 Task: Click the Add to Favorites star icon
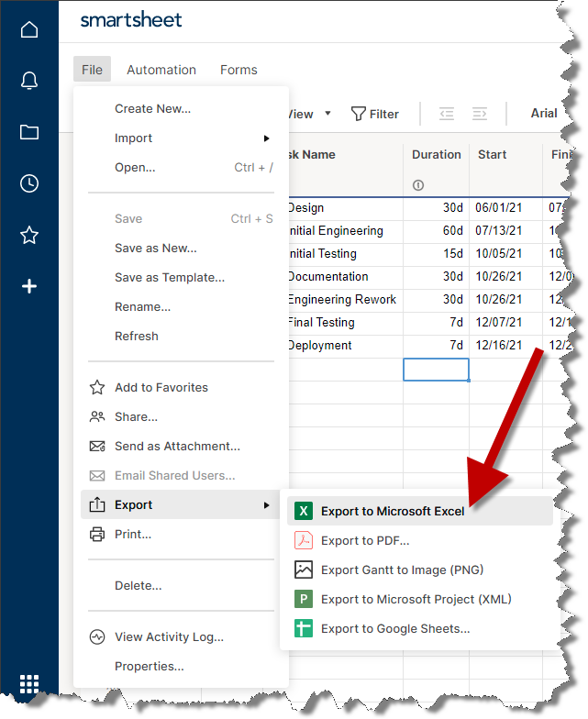click(x=97, y=387)
